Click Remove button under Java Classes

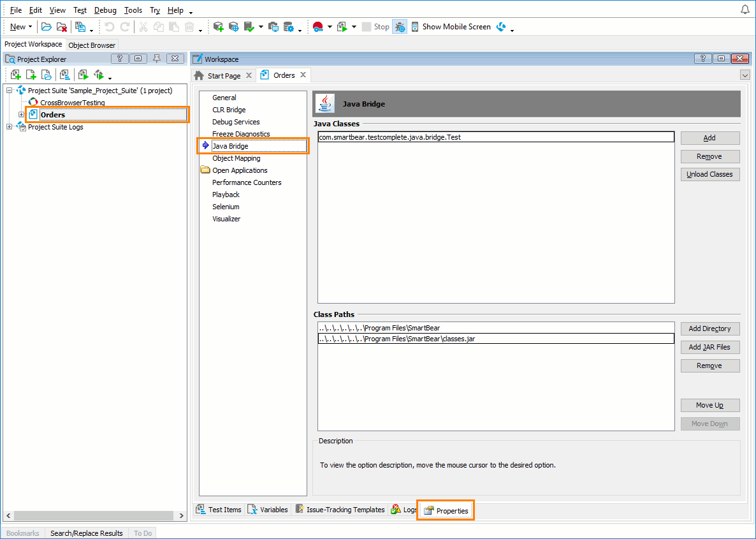coord(709,156)
